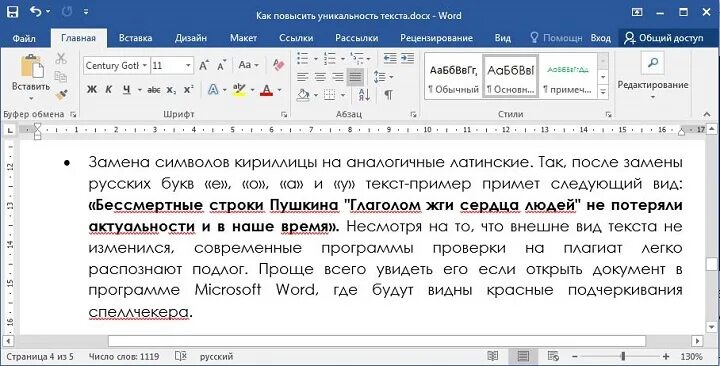This screenshot has width=720, height=366.
Task: Toggle strikethrough abc formatting
Action: click(x=154, y=90)
